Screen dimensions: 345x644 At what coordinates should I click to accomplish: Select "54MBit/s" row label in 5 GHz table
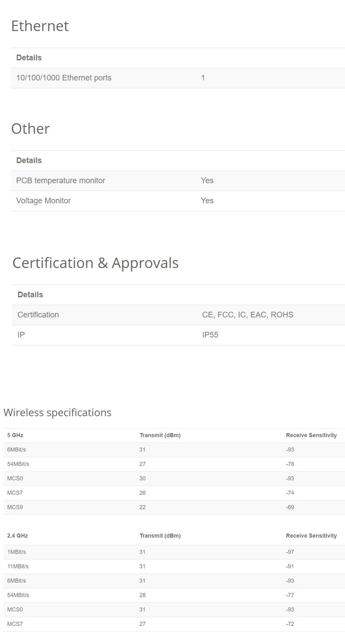click(18, 464)
